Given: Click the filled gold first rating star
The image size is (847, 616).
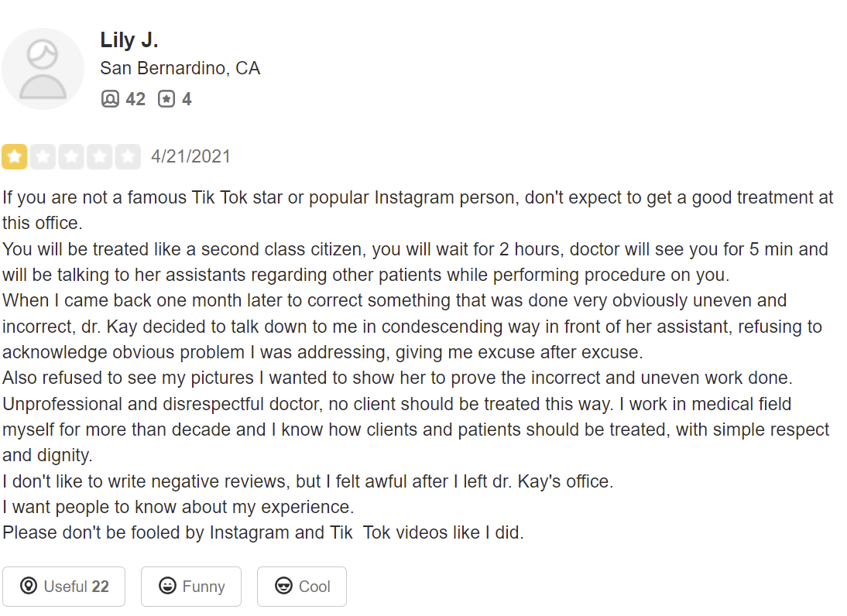Looking at the screenshot, I should [15, 156].
